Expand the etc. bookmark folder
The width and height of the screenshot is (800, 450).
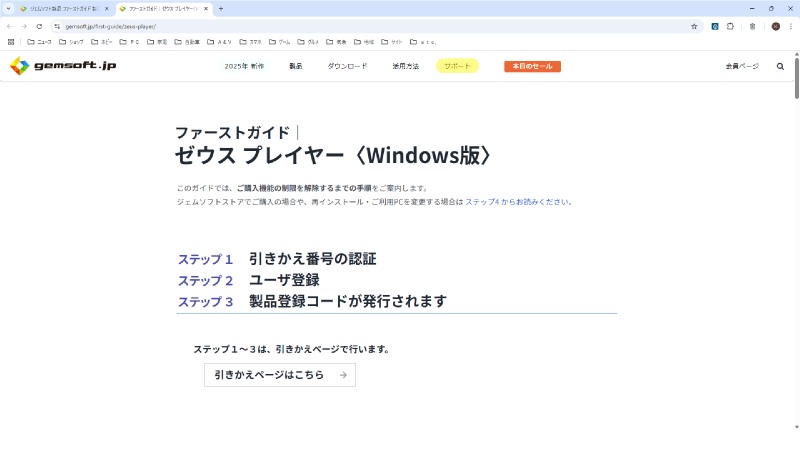pyautogui.click(x=423, y=42)
